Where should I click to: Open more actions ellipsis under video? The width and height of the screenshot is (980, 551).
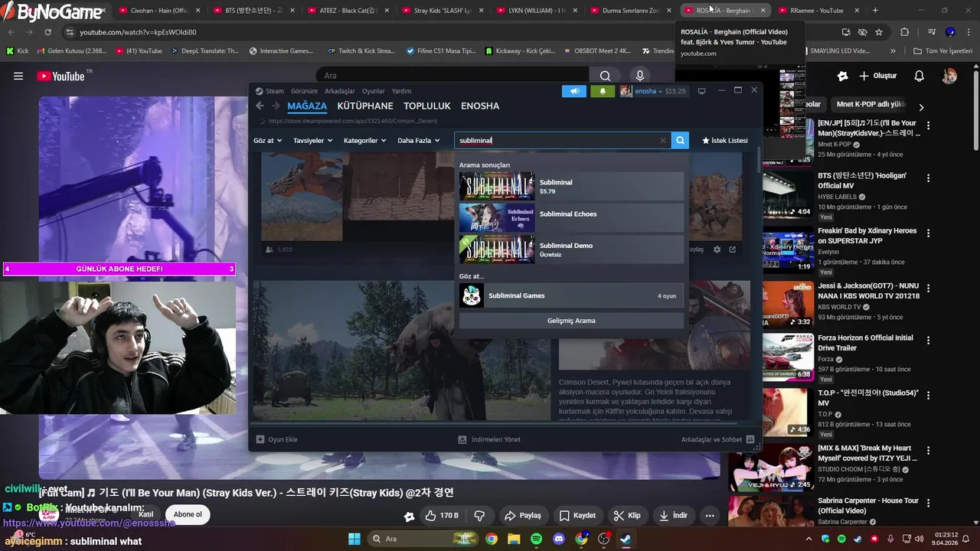[710, 516]
